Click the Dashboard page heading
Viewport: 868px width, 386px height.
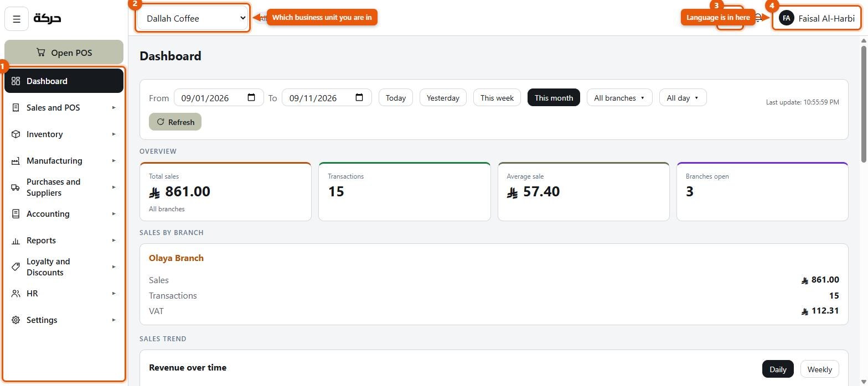point(170,56)
